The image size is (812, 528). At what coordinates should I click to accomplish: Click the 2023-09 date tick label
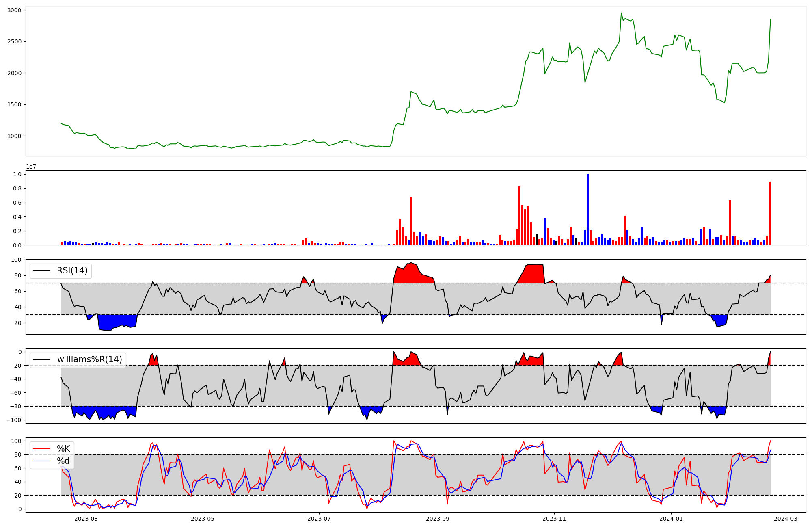click(x=438, y=519)
